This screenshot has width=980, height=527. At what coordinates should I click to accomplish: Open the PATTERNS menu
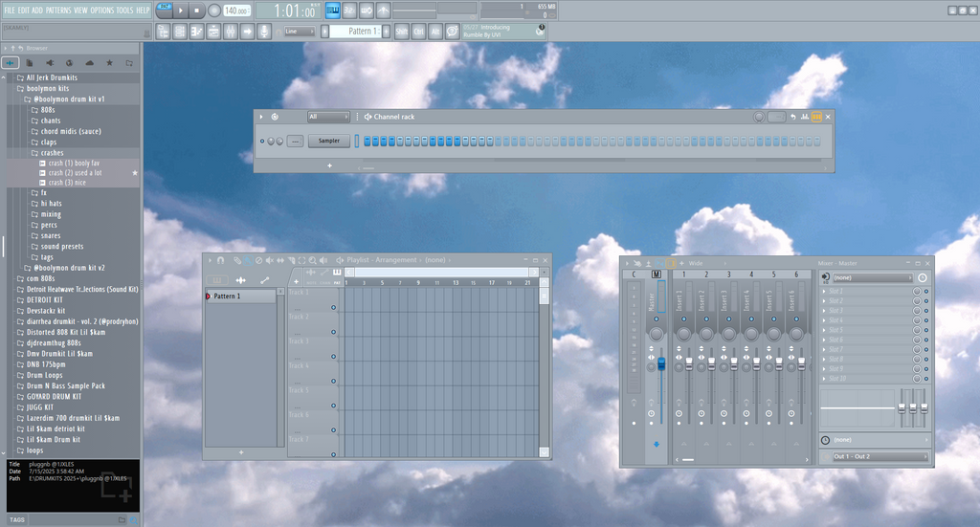[58, 11]
